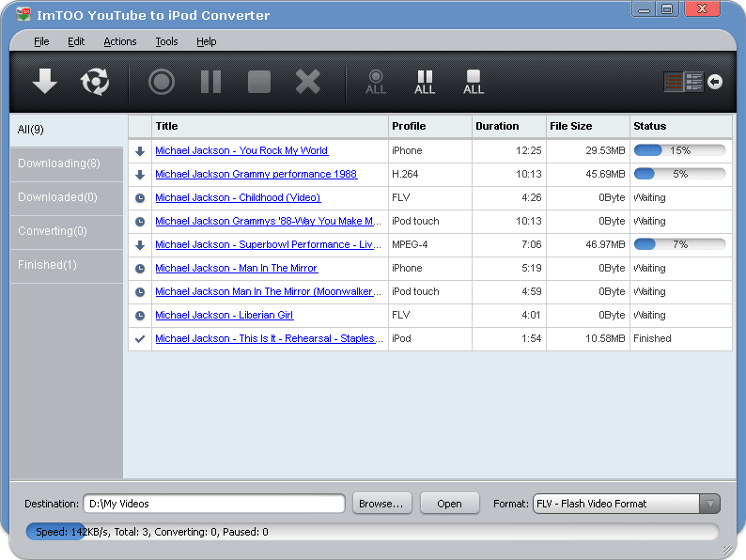
Task: Click clock icon of Grammys '88 row
Action: 140,221
